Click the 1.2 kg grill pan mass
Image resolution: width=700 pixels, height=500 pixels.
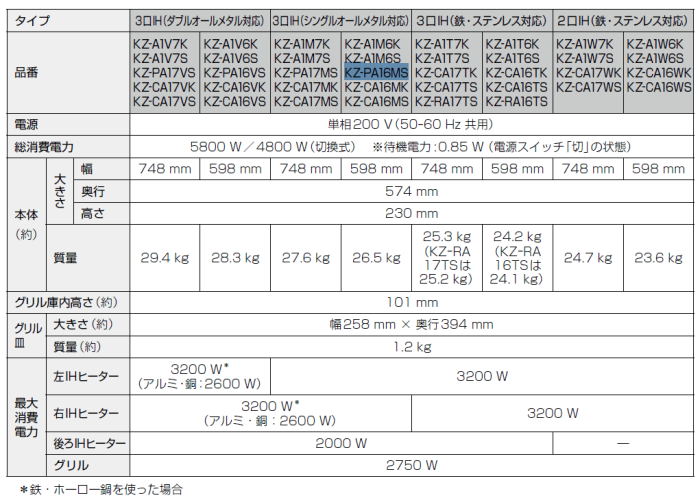point(412,346)
